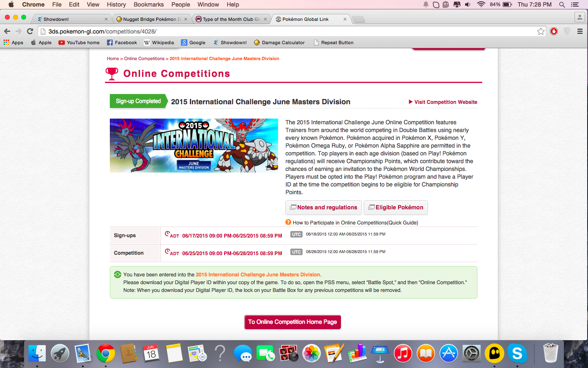Open Pages from the dock
The height and width of the screenshot is (368, 588).
coord(334,353)
